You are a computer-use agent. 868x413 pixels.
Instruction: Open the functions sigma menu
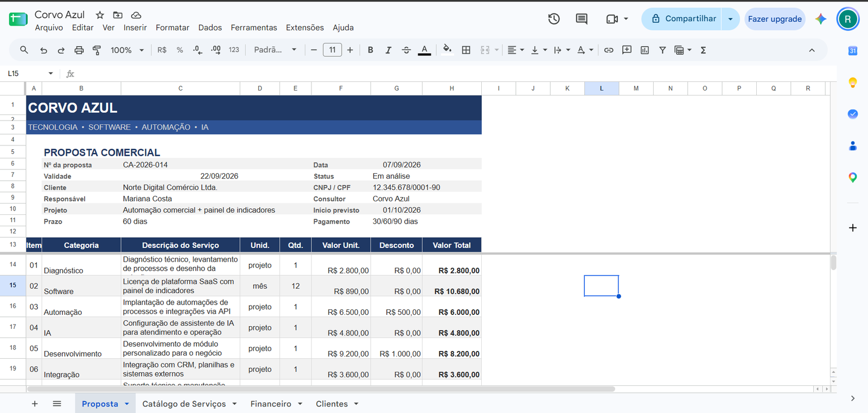(703, 50)
